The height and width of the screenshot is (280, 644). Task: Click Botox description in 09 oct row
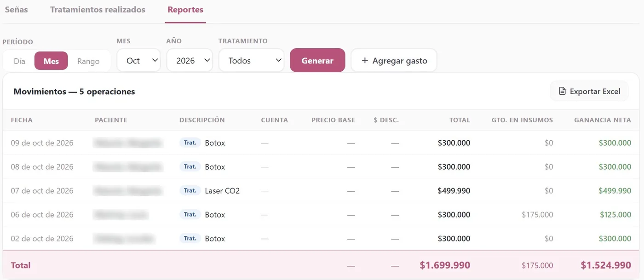[215, 143]
